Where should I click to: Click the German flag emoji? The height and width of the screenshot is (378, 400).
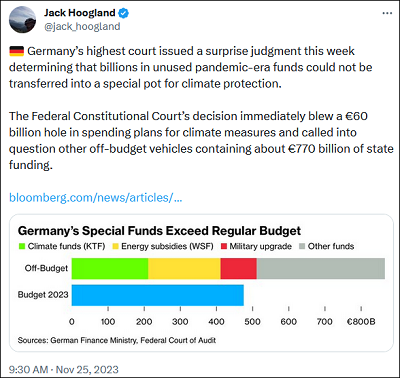pos(16,51)
